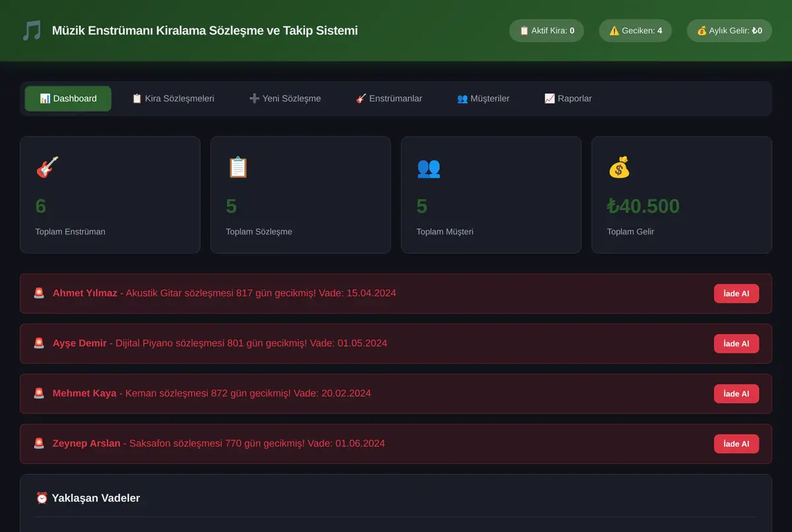Viewport: 792px width, 532px height.
Task: Click the Yaklaşan Vadeler heading
Action: [x=96, y=498]
